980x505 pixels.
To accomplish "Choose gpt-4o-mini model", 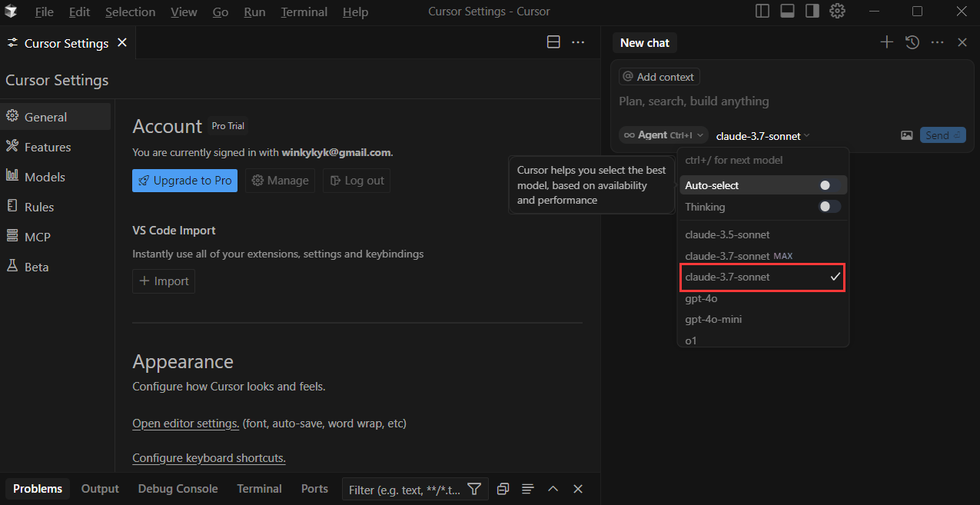I will (763, 319).
